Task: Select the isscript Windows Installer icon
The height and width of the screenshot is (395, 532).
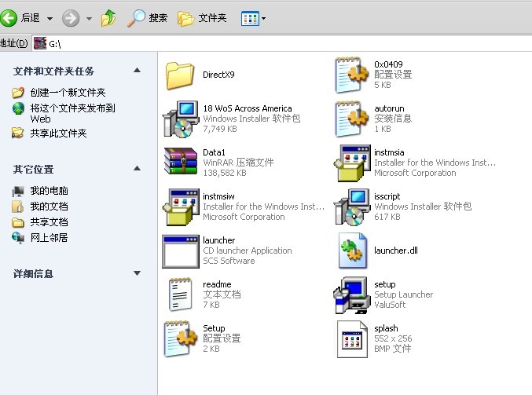Action: tap(352, 207)
